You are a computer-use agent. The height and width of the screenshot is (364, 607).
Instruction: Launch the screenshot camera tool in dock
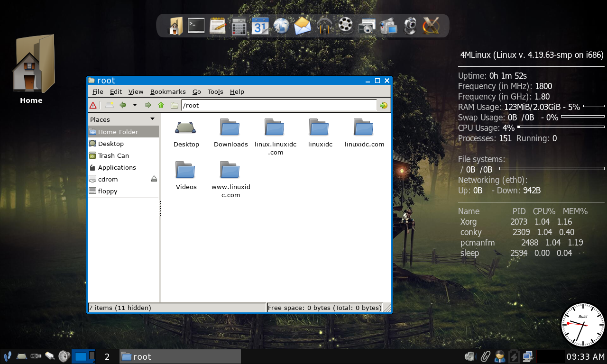pyautogui.click(x=367, y=26)
